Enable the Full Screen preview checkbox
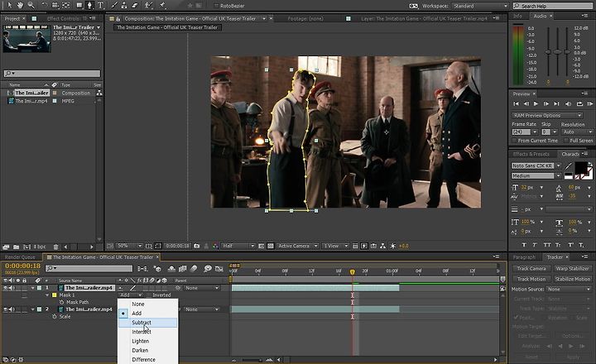The width and height of the screenshot is (596, 364). [x=565, y=141]
